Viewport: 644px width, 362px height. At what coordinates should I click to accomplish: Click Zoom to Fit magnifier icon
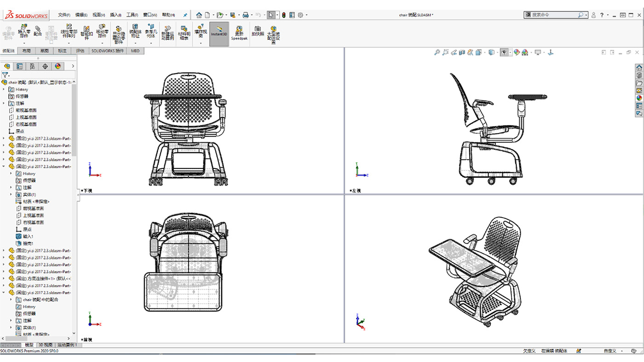click(x=437, y=52)
